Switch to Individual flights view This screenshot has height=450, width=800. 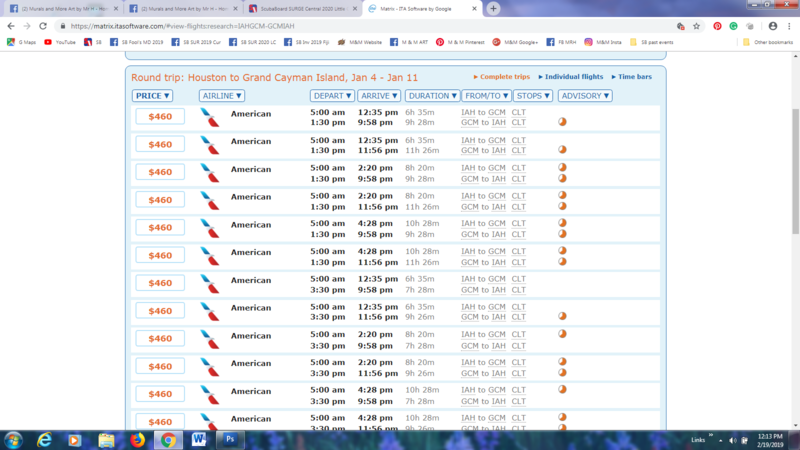point(573,77)
